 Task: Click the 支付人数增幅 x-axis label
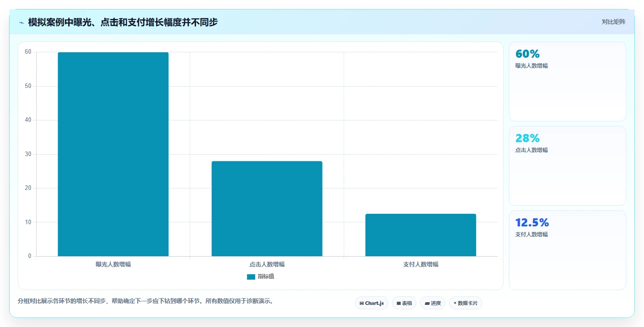pos(421,264)
